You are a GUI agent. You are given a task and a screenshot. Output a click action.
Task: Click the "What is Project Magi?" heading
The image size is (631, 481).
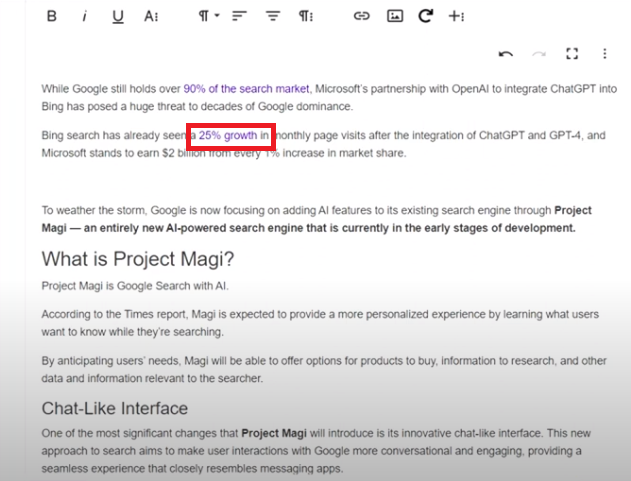coord(137,260)
